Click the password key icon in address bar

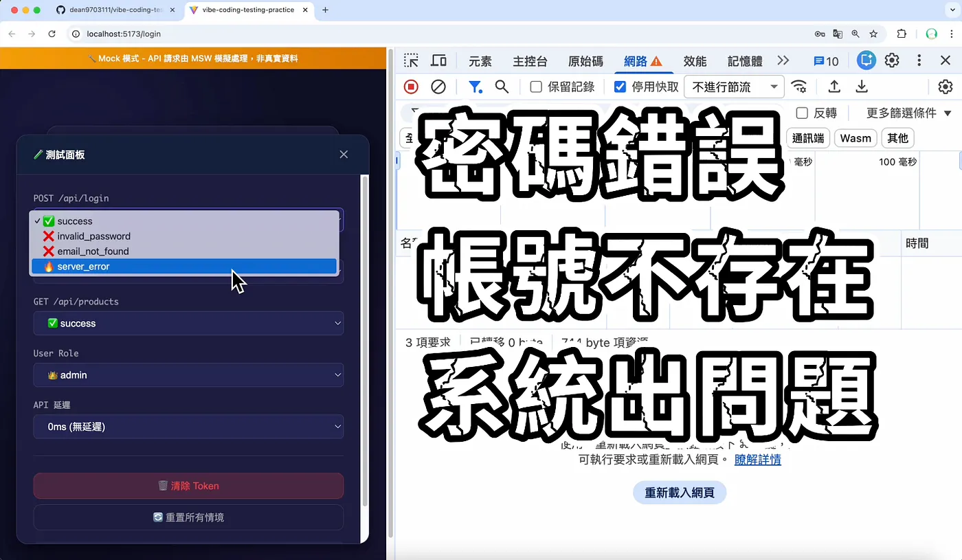point(820,34)
